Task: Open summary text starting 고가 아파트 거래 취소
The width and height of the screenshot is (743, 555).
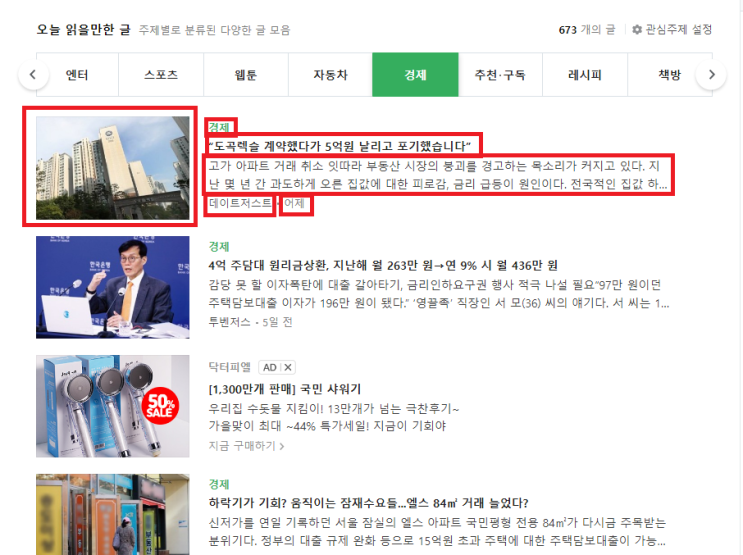Action: pos(438,174)
